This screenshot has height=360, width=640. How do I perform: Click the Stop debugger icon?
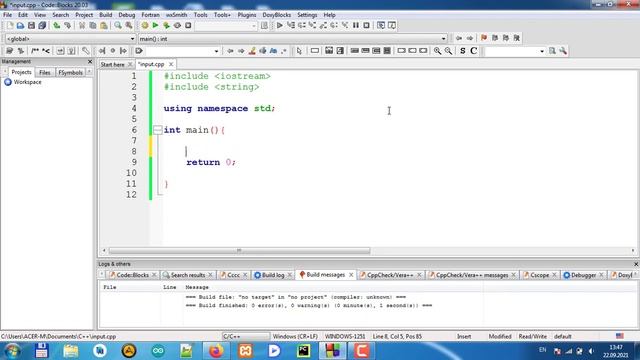[x=367, y=25]
